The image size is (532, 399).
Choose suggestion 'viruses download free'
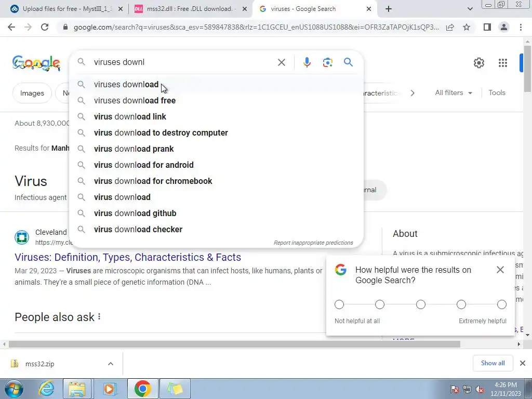216,100
